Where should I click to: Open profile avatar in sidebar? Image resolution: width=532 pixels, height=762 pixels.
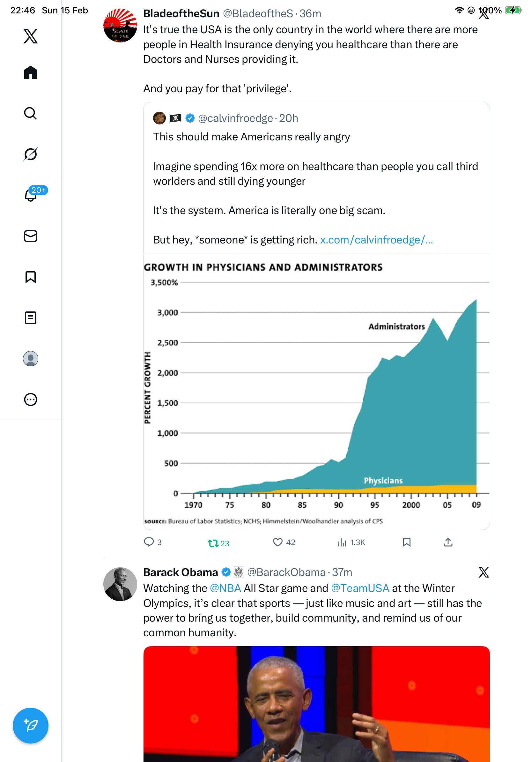(x=31, y=358)
